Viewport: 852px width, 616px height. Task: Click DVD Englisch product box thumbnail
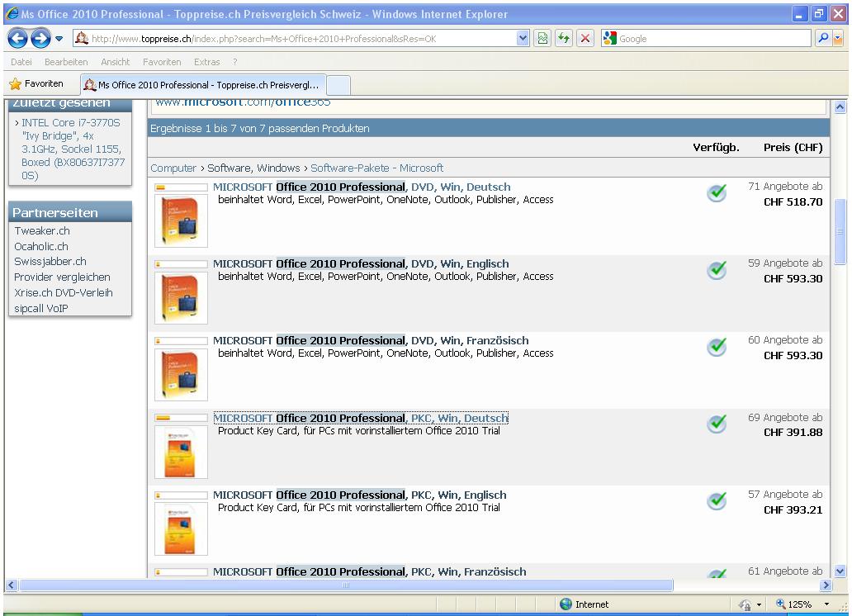[181, 298]
